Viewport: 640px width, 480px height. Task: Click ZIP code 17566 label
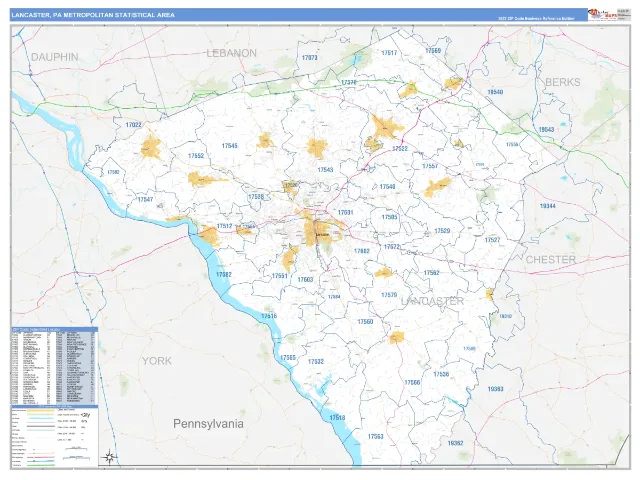tap(412, 383)
